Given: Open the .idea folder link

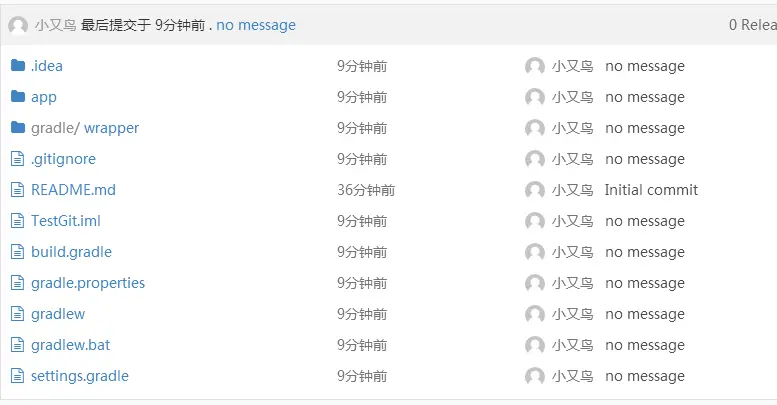Looking at the screenshot, I should coord(47,66).
